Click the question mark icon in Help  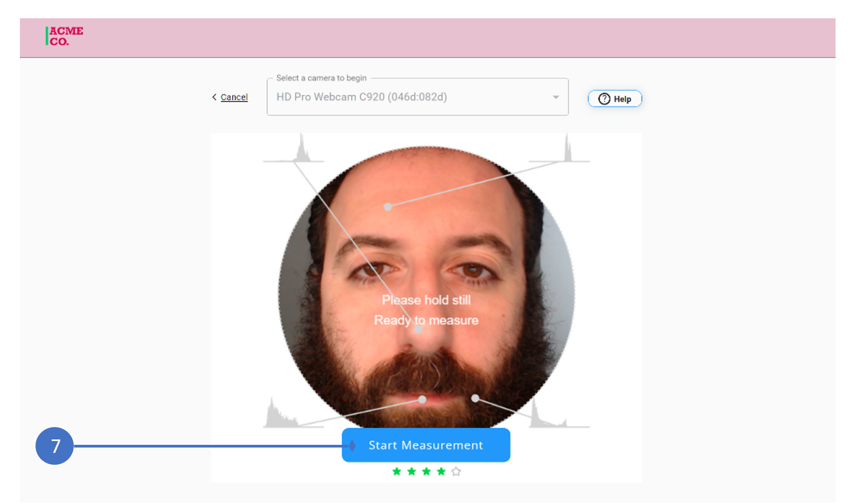click(604, 99)
